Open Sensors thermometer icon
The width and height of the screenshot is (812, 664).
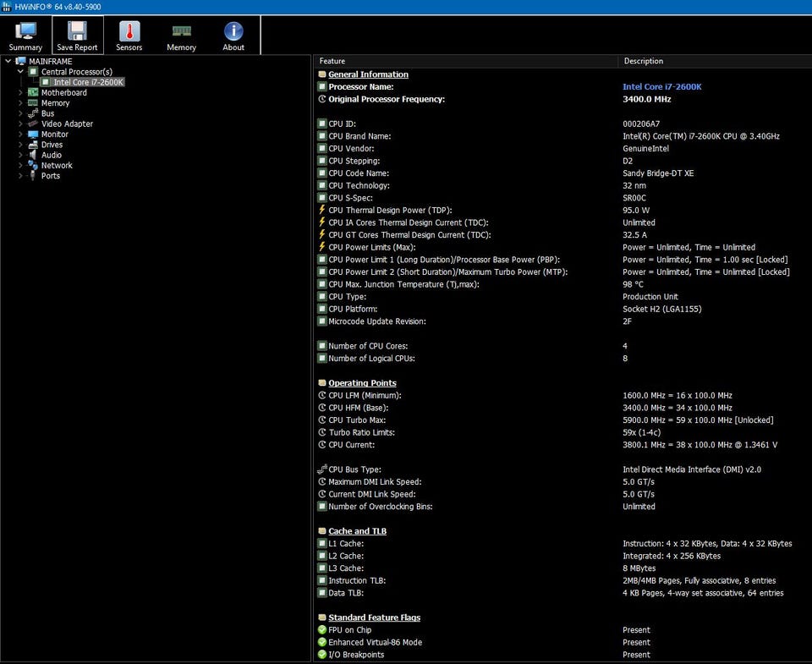[x=129, y=31]
